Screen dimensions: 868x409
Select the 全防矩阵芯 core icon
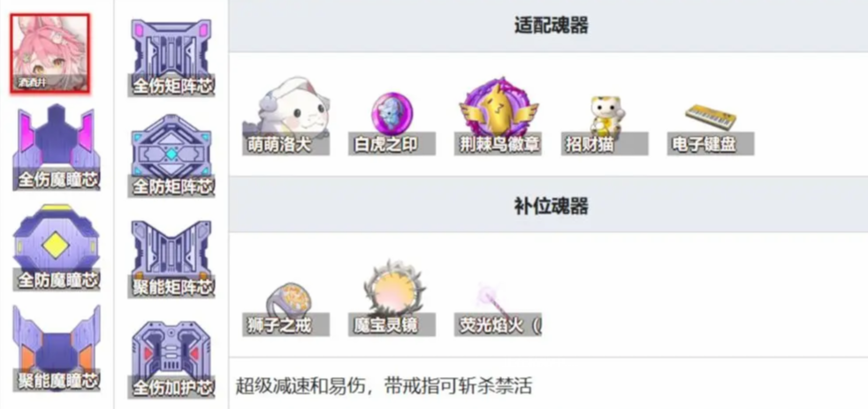pyautogui.click(x=171, y=155)
